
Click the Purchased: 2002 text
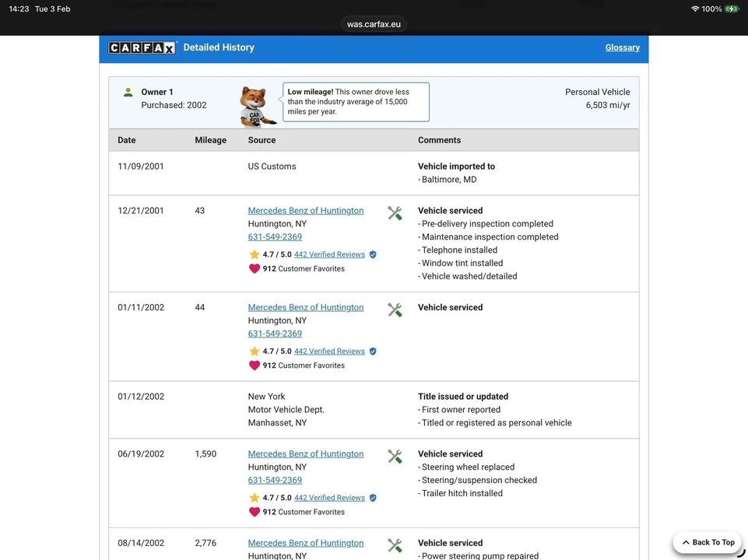[x=174, y=105]
